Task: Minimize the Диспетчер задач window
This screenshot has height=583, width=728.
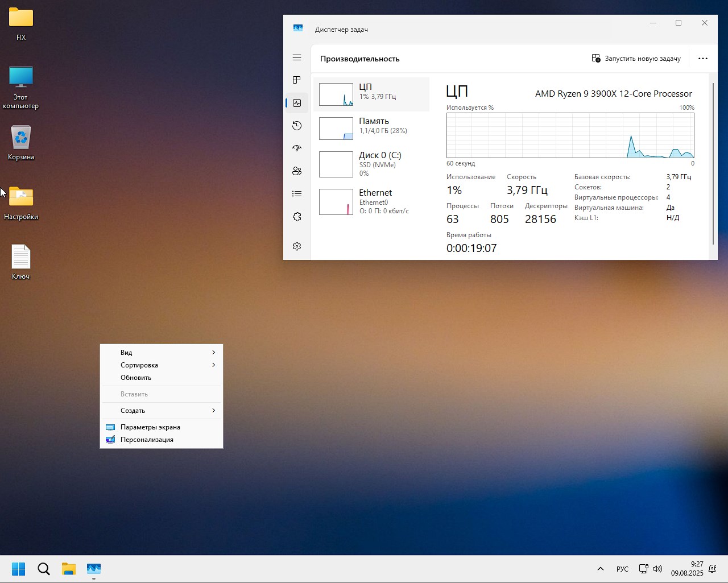Action: coord(653,23)
